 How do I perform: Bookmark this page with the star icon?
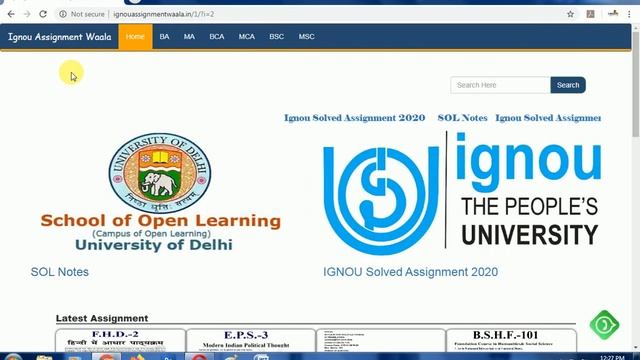(570, 14)
